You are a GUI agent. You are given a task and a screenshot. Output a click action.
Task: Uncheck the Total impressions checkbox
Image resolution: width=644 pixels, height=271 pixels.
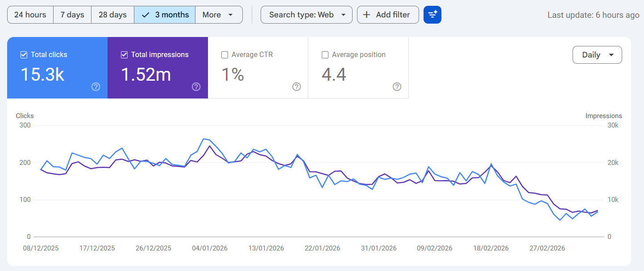[x=125, y=55]
